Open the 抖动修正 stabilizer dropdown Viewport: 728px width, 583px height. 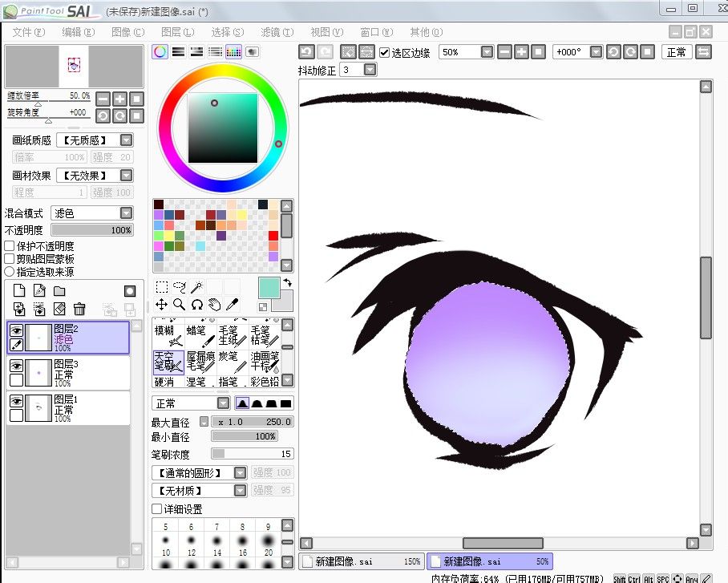coord(370,70)
